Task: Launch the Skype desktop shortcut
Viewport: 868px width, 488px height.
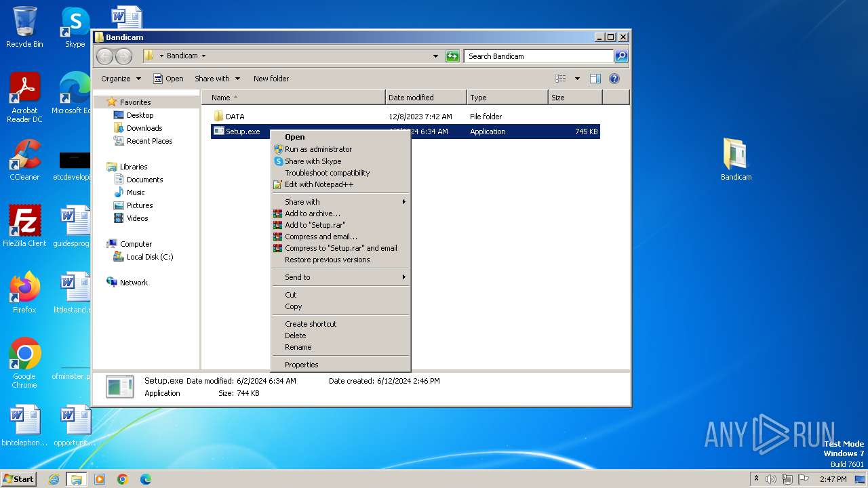Action: click(75, 27)
